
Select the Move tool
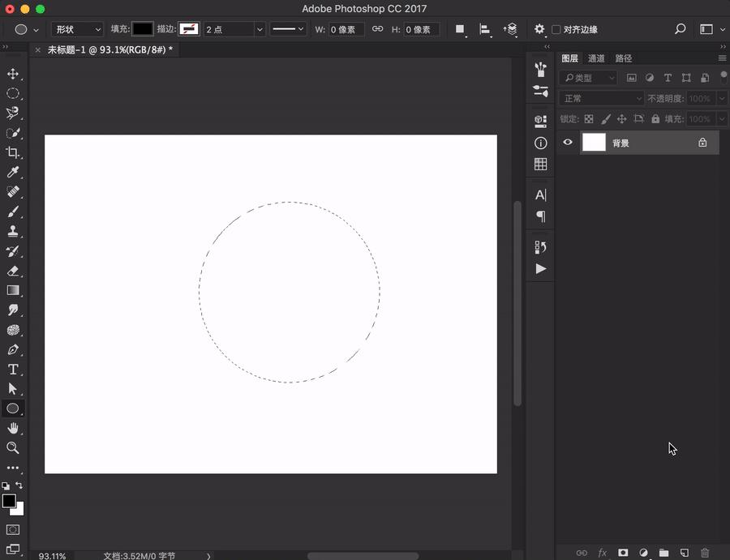[13, 74]
